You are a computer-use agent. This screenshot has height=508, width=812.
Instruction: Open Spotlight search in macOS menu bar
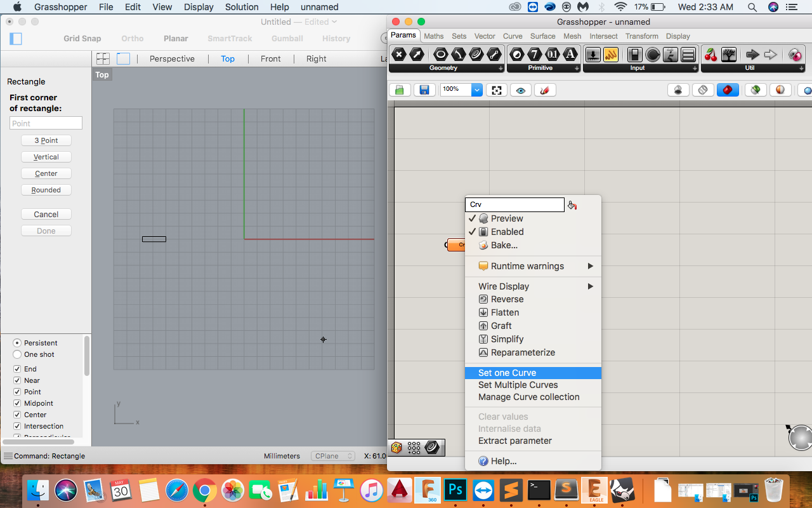click(x=752, y=7)
